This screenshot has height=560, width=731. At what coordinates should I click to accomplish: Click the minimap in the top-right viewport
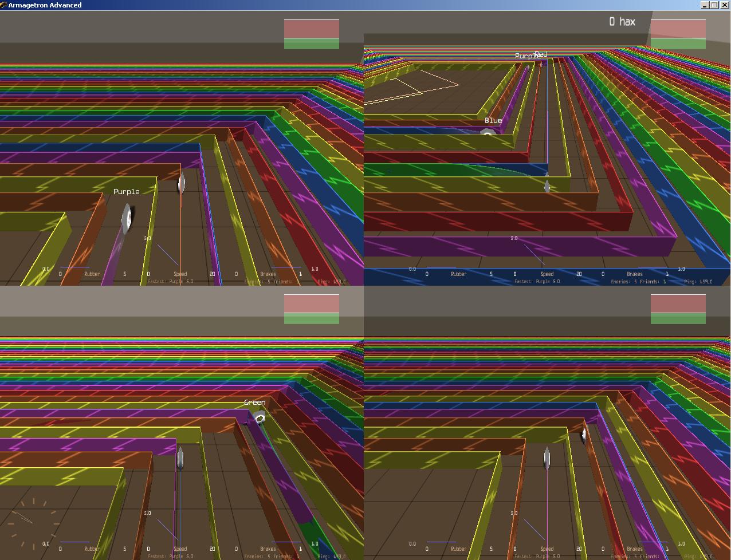coord(678,34)
